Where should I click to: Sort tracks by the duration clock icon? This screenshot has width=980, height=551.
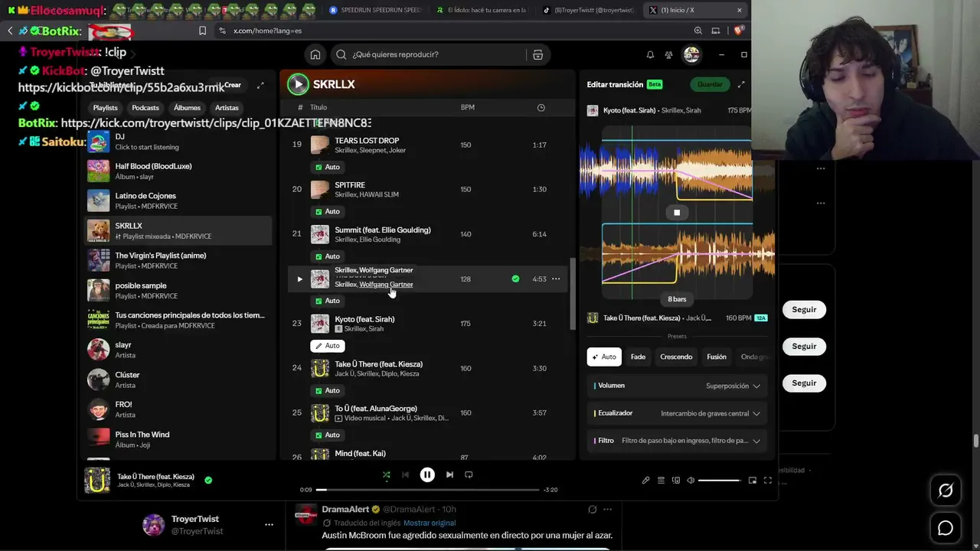[541, 108]
